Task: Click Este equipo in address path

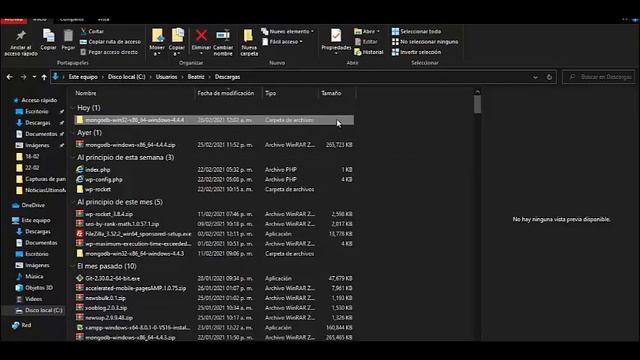Action: click(83, 77)
